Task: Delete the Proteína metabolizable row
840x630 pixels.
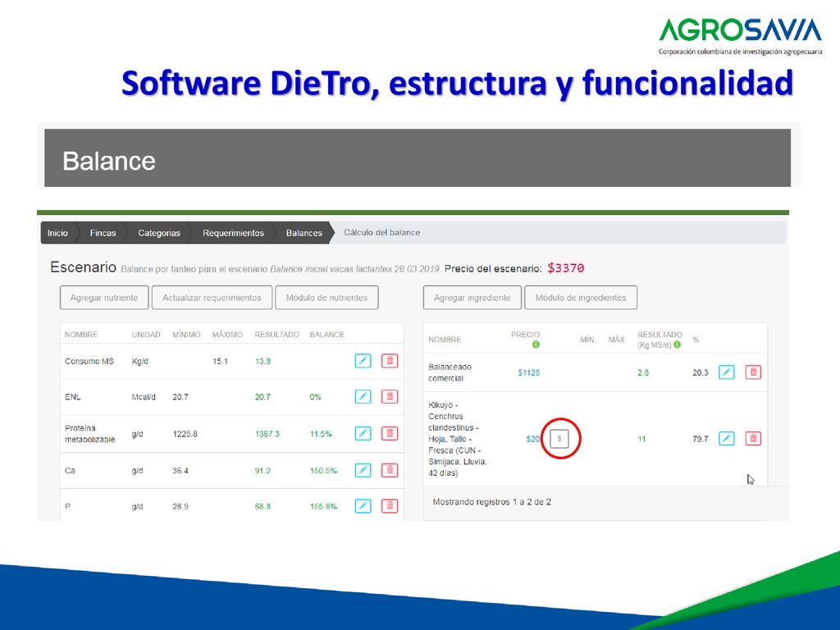Action: pos(390,433)
